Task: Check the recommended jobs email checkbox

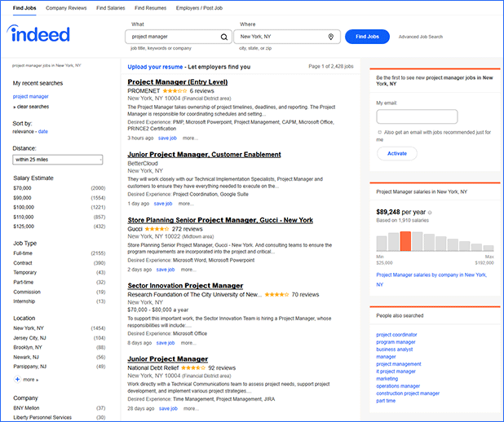Action: click(379, 132)
